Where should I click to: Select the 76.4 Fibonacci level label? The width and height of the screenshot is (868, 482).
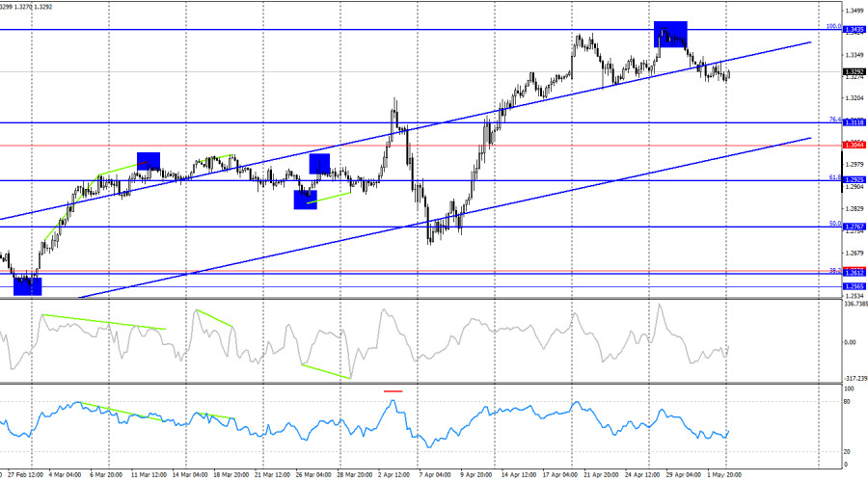click(x=835, y=120)
